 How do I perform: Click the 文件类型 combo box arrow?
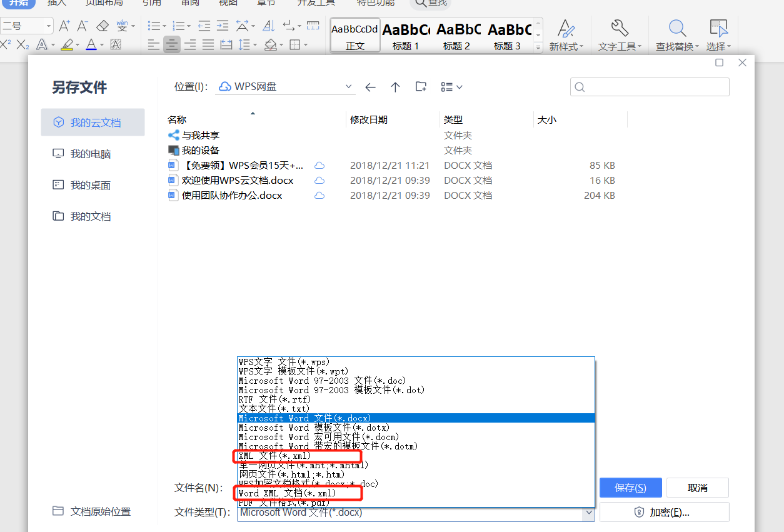(588, 513)
